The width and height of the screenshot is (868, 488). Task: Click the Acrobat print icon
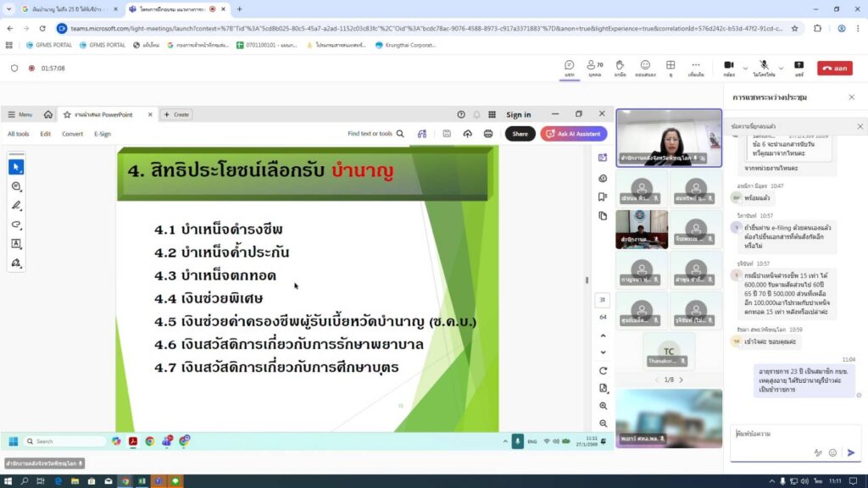[488, 134]
